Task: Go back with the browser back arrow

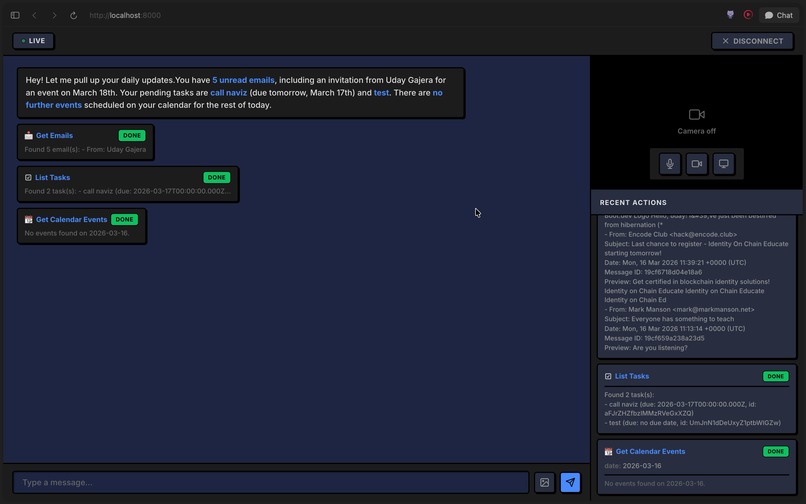Action: click(34, 15)
